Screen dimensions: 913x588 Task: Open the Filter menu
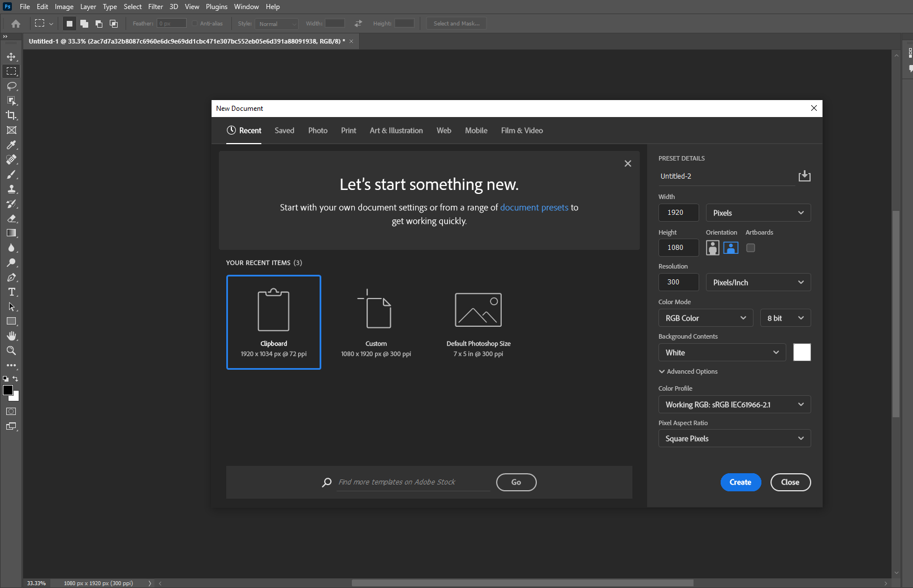tap(156, 6)
